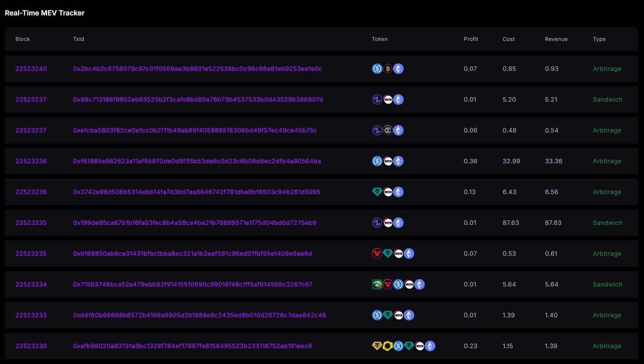Select the purple token icon in the 0x99c71318 row
644x364 pixels.
377,99
